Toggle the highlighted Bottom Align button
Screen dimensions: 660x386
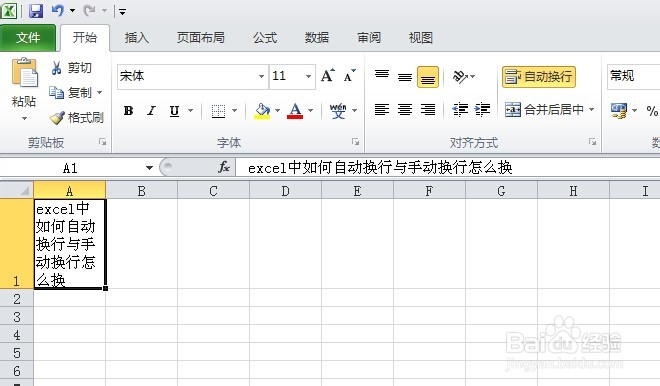point(428,77)
